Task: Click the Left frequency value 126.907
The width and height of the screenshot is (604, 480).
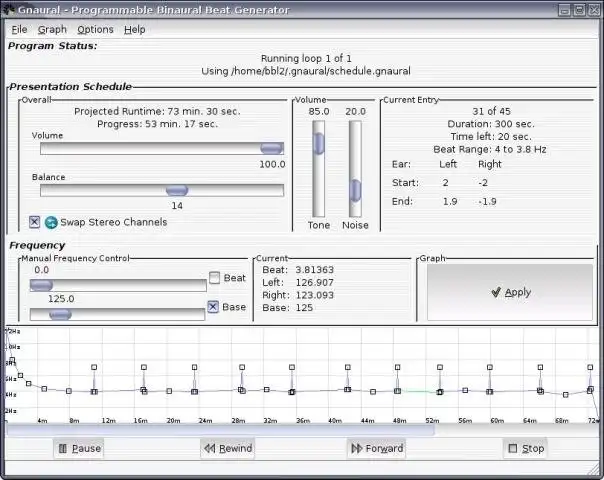Action: [x=314, y=282]
